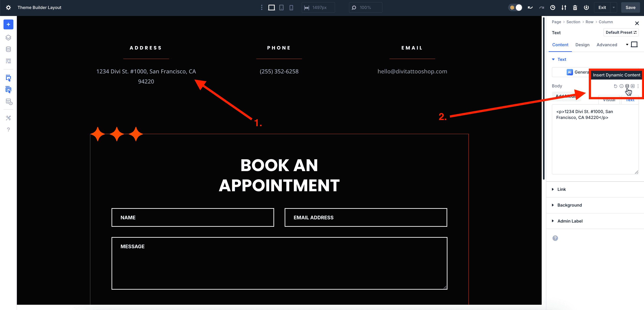Expand the Link settings section
The width and height of the screenshot is (644, 310).
point(562,189)
